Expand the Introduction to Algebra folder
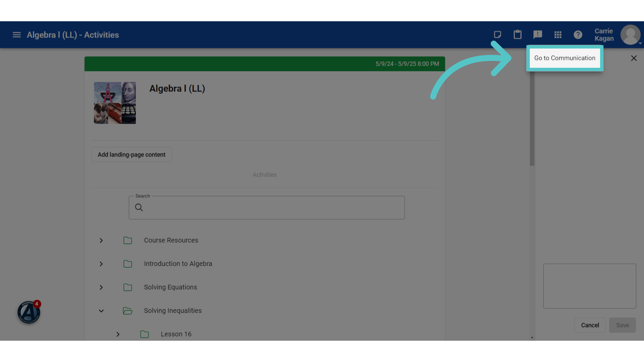This screenshot has width=644, height=362. pyautogui.click(x=101, y=264)
